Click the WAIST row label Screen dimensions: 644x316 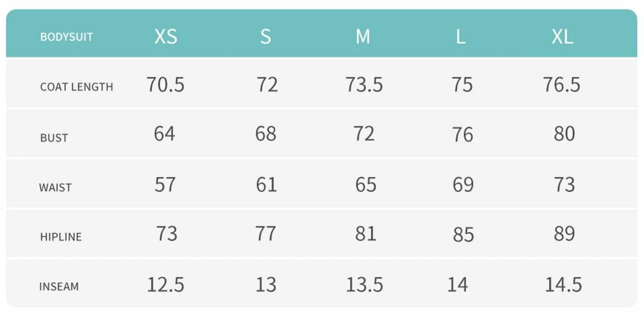point(55,187)
